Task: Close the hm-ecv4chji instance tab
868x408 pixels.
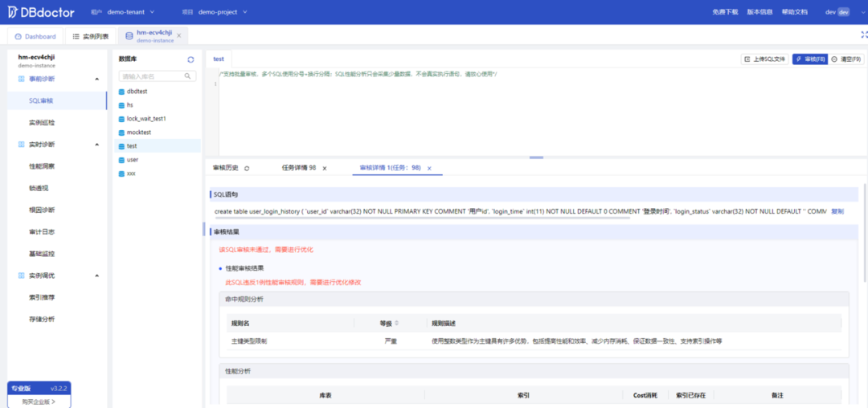Action: [x=178, y=36]
